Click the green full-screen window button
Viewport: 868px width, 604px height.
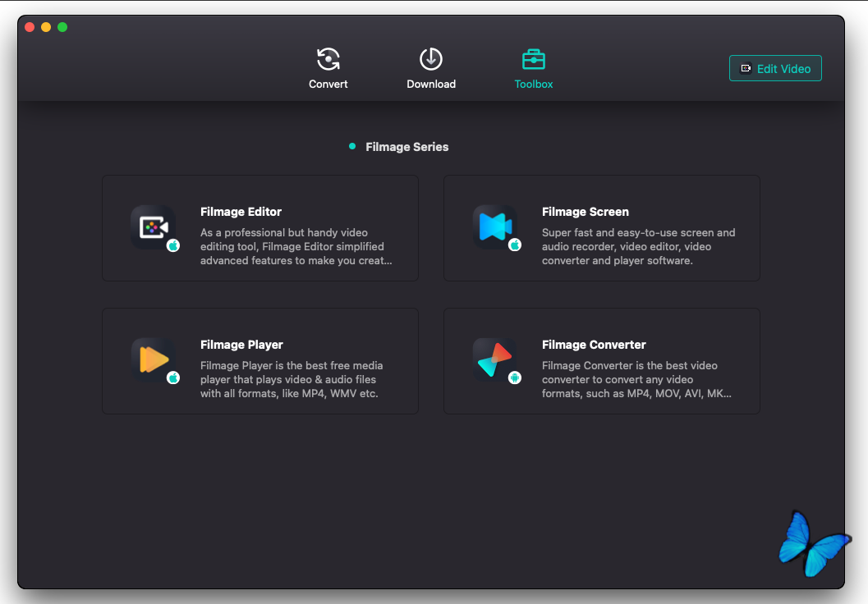click(x=62, y=27)
